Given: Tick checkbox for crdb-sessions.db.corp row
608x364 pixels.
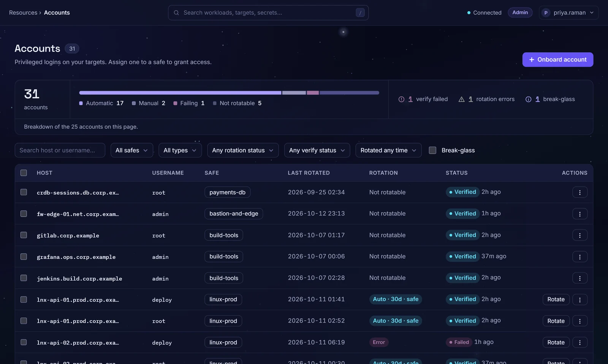Looking at the screenshot, I should pyautogui.click(x=24, y=192).
